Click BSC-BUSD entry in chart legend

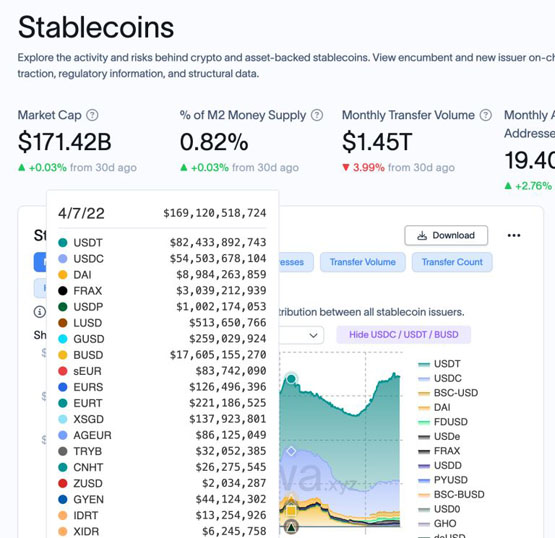451,494
